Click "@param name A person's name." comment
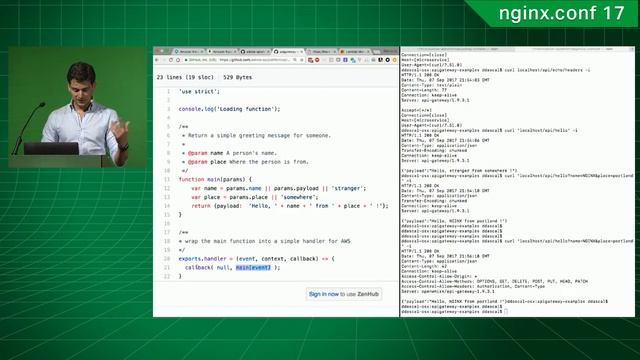This screenshot has width=640, height=360. click(232, 153)
